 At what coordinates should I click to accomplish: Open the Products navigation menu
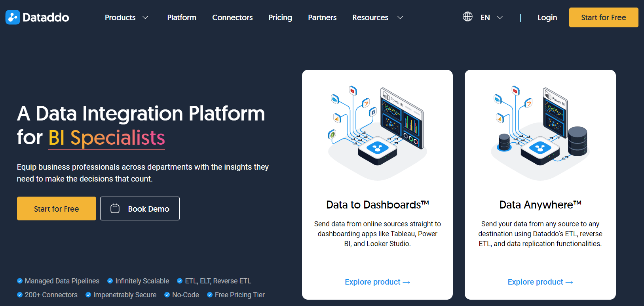[120, 17]
